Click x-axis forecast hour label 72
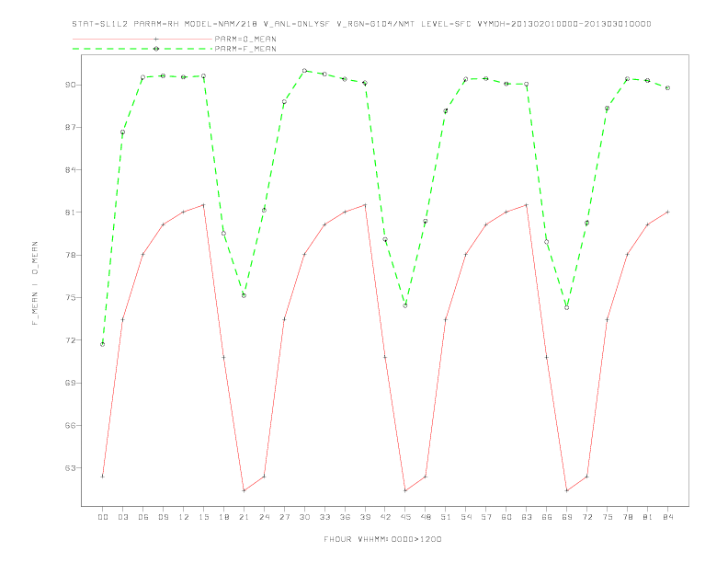Viewport: 728px width, 563px height. coord(586,517)
